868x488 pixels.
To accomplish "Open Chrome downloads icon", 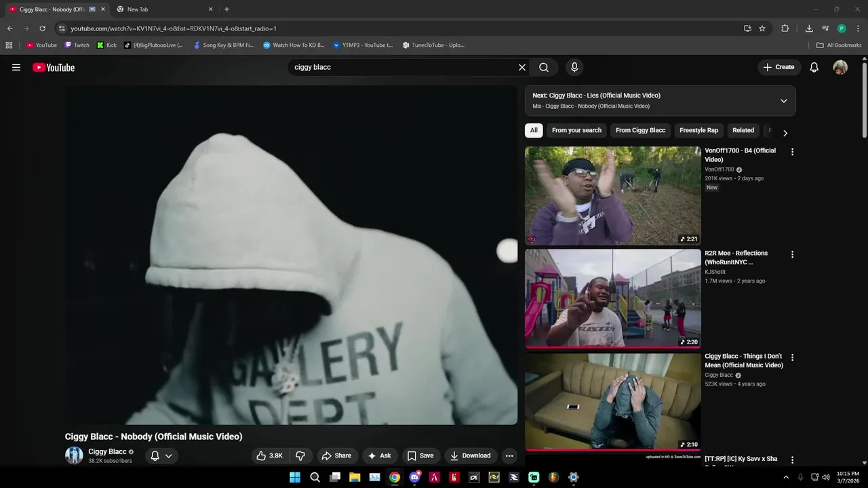I will (x=809, y=28).
